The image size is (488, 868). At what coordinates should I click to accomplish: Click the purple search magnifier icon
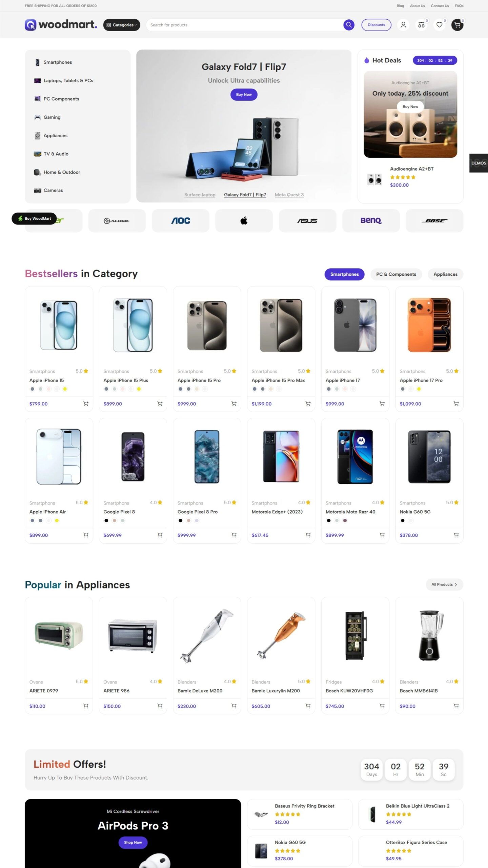click(349, 25)
